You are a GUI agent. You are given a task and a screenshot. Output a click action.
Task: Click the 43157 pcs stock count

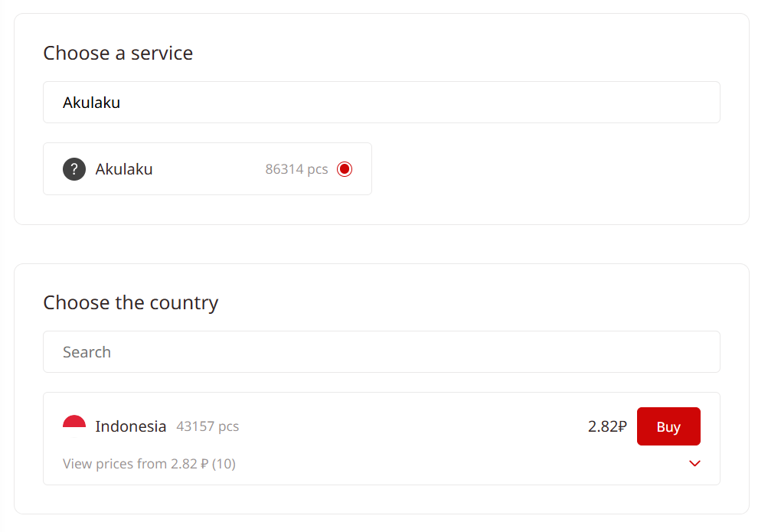tap(208, 426)
